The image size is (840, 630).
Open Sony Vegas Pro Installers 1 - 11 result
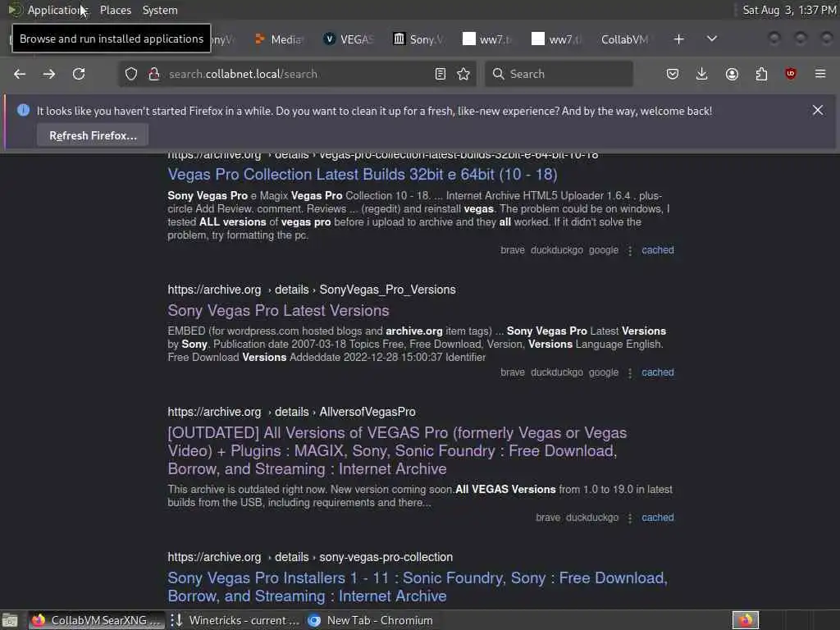point(418,587)
